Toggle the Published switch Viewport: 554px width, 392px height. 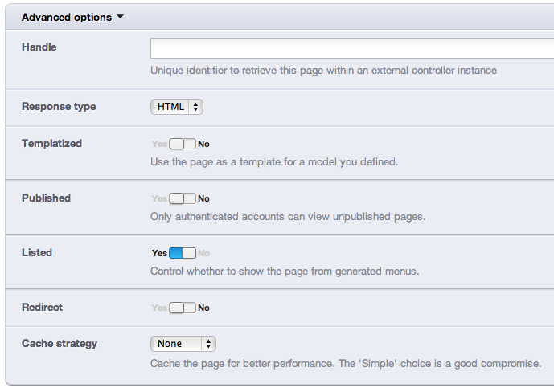[x=183, y=198]
